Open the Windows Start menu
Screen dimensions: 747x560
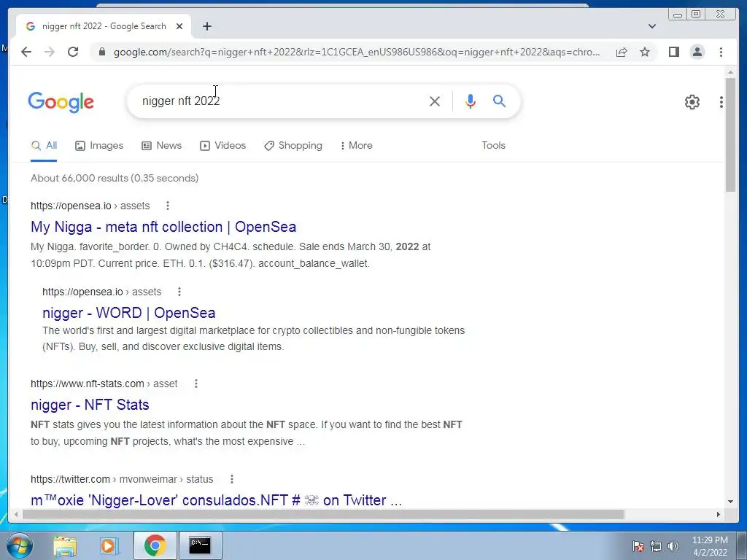pos(19,545)
